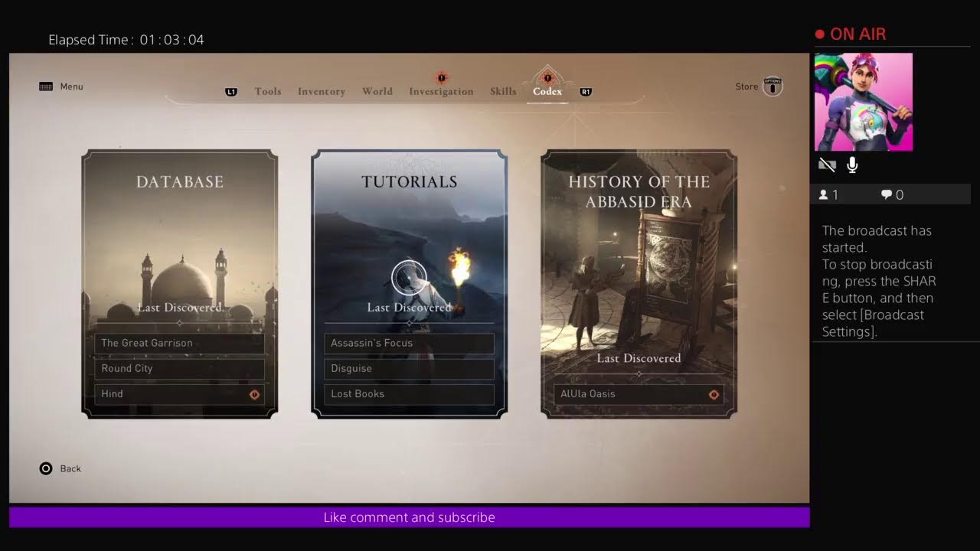Click the alert badge above Investigation tab
Image resolution: width=980 pixels, height=551 pixels.
pos(441,77)
